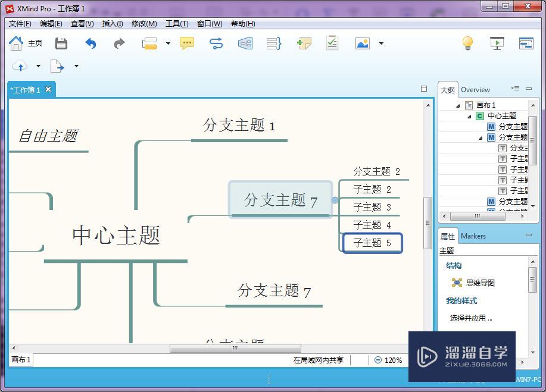The width and height of the screenshot is (546, 392).
Task: Open the 修改(M) menu
Action: click(x=144, y=24)
